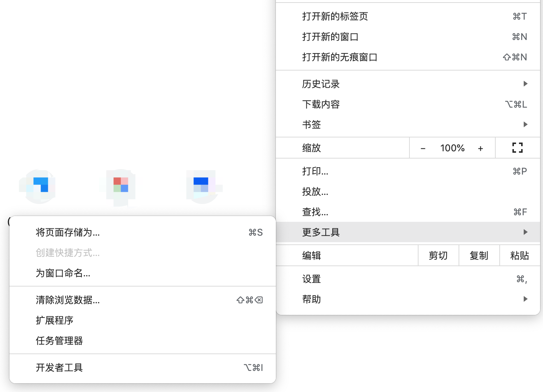Expand the 帮助 help submenu
This screenshot has height=392, width=543.
point(408,299)
